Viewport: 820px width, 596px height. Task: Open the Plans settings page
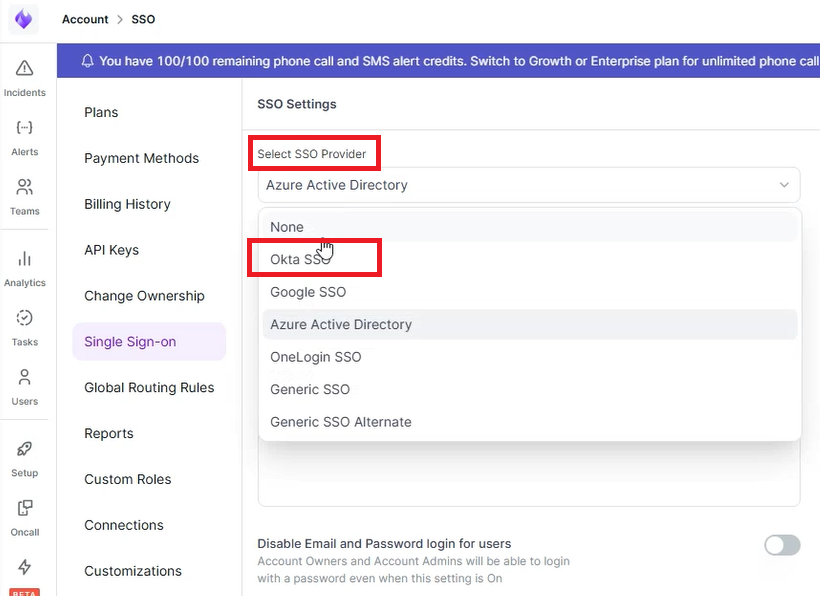pos(101,112)
